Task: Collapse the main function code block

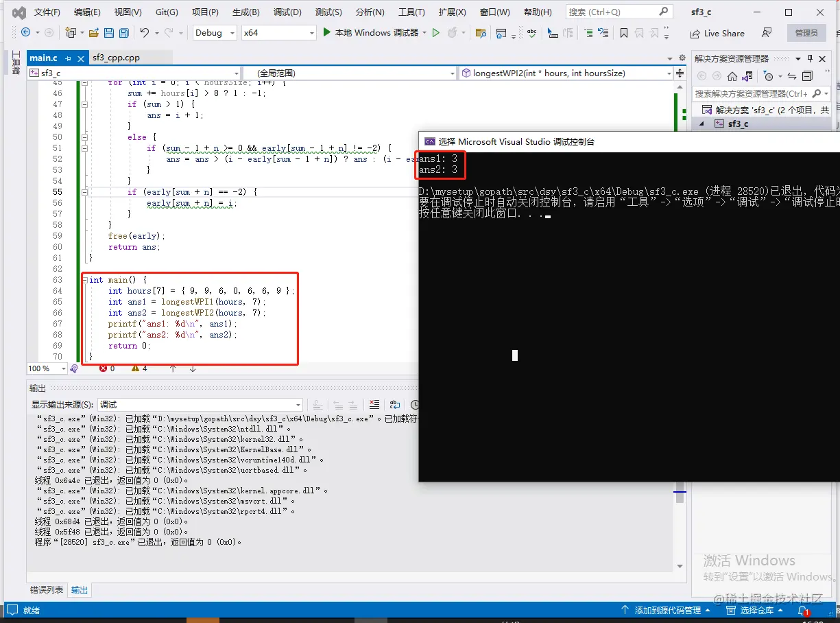Action: 84,280
